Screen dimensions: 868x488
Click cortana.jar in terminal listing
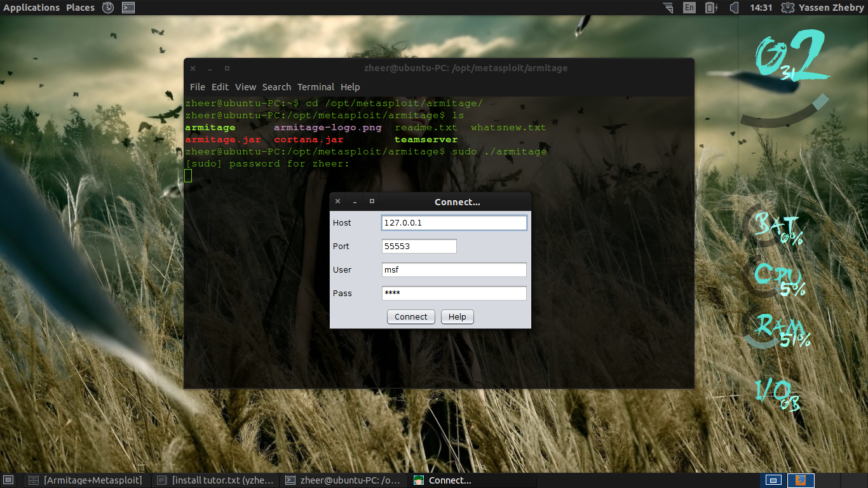tap(309, 140)
